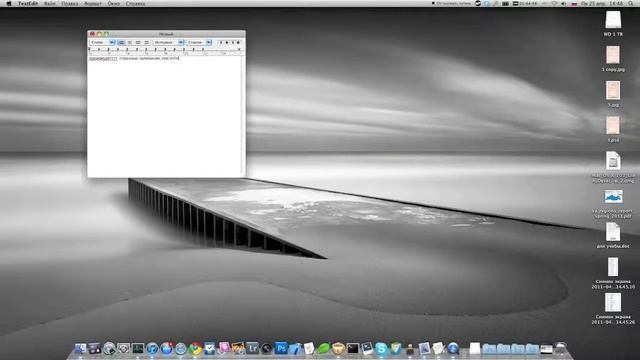Open Lightroom from the Dock
This screenshot has height=360, width=640.
(x=253, y=348)
